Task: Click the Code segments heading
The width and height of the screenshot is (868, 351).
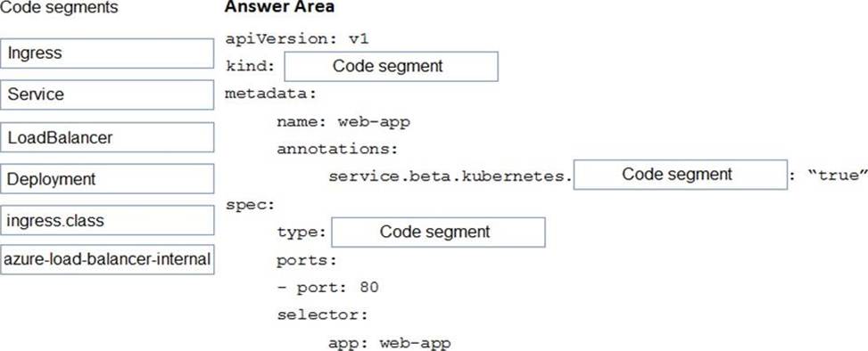Action: (x=59, y=7)
